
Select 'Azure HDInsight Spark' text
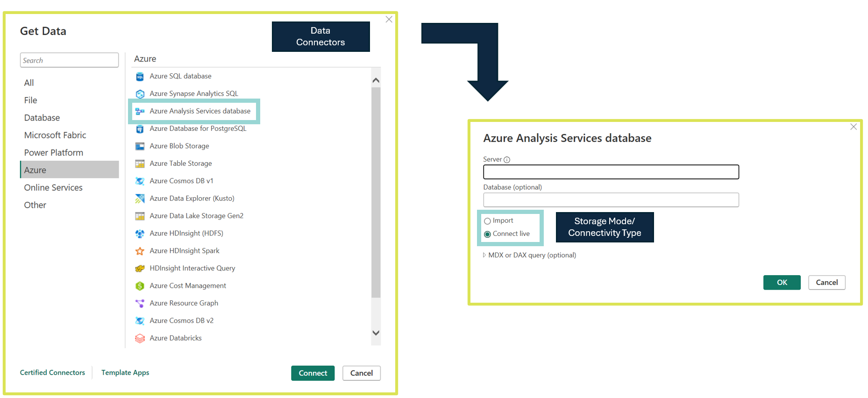185,251
